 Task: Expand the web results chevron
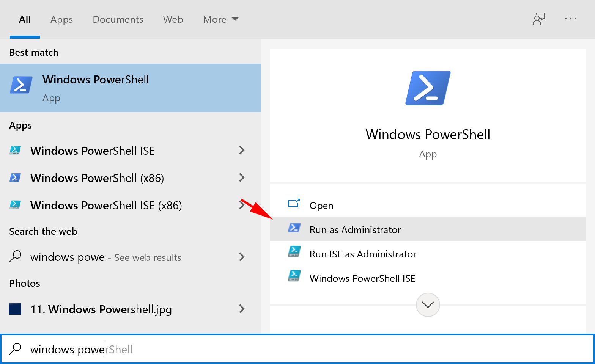(242, 257)
